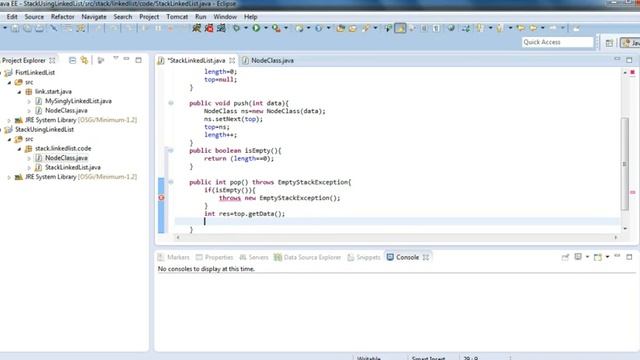This screenshot has height=360, width=640.
Task: Switch to the Servers tab
Action: [254, 257]
